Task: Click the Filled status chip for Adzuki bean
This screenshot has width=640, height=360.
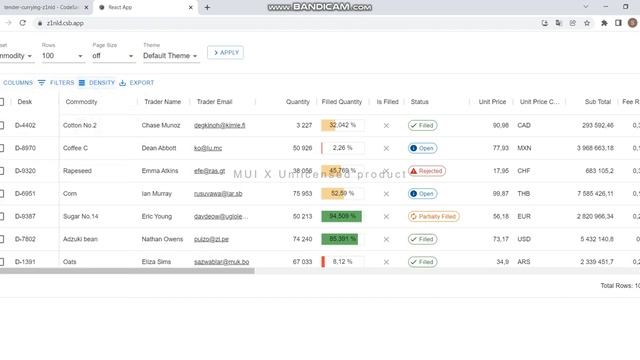Action: (422, 239)
